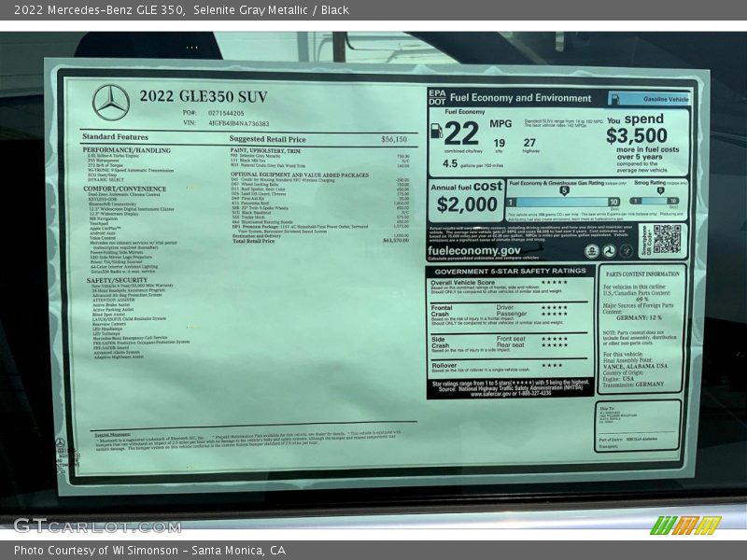Click the Ship To address box

coord(638,426)
